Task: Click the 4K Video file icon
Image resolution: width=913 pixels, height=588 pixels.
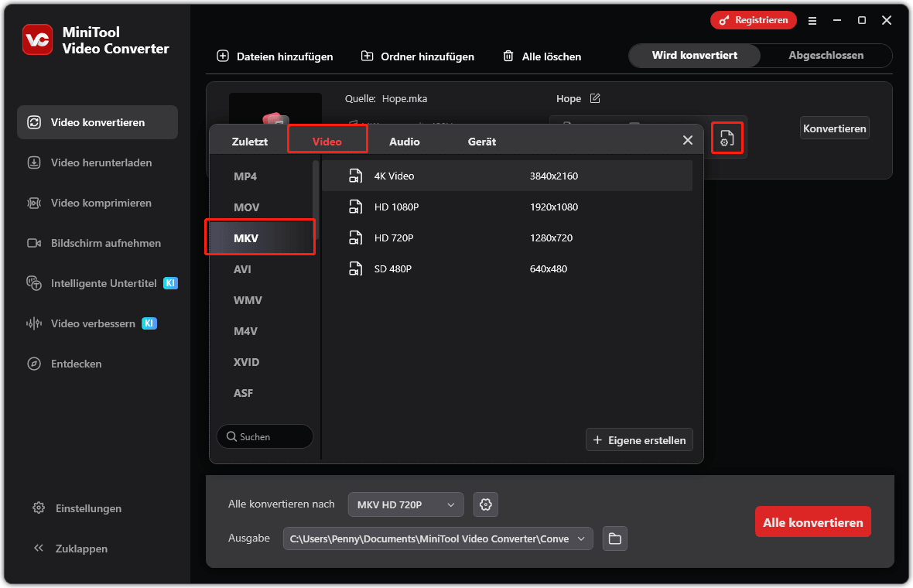Action: tap(355, 176)
